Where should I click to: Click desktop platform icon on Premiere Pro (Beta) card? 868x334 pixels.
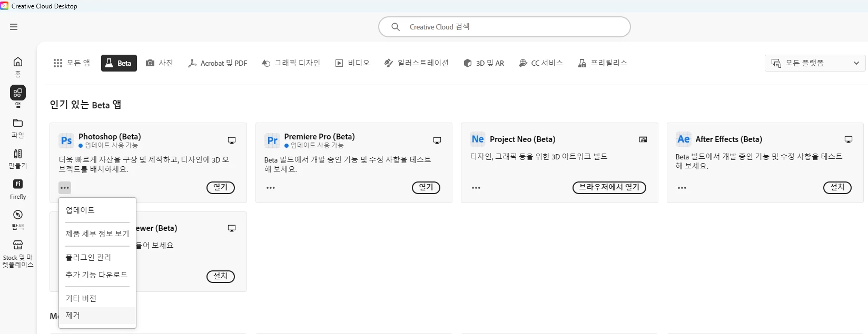click(x=437, y=140)
